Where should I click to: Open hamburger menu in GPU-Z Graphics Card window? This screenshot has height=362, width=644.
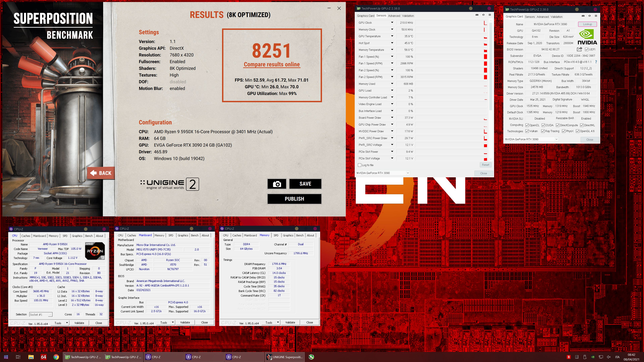point(596,16)
